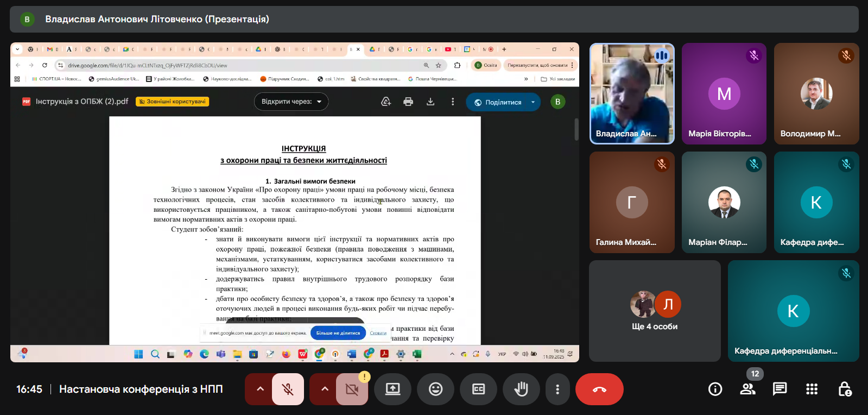Expand hidden bookmarks chevron '»'

[x=525, y=79]
